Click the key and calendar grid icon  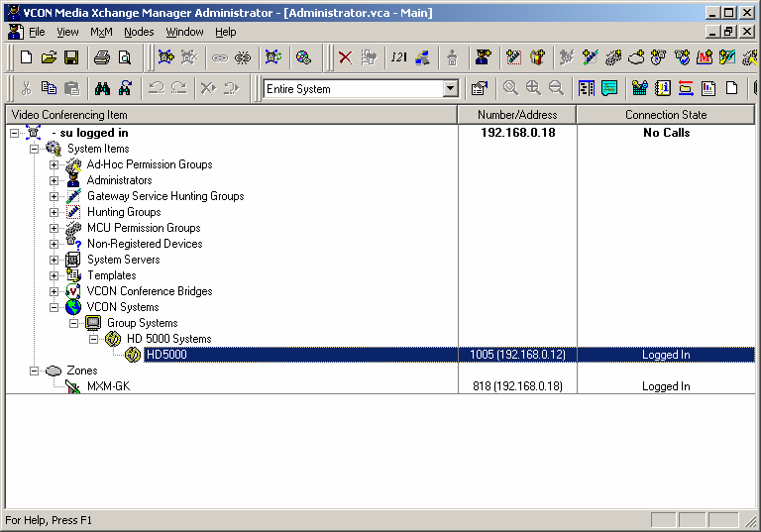(x=640, y=88)
